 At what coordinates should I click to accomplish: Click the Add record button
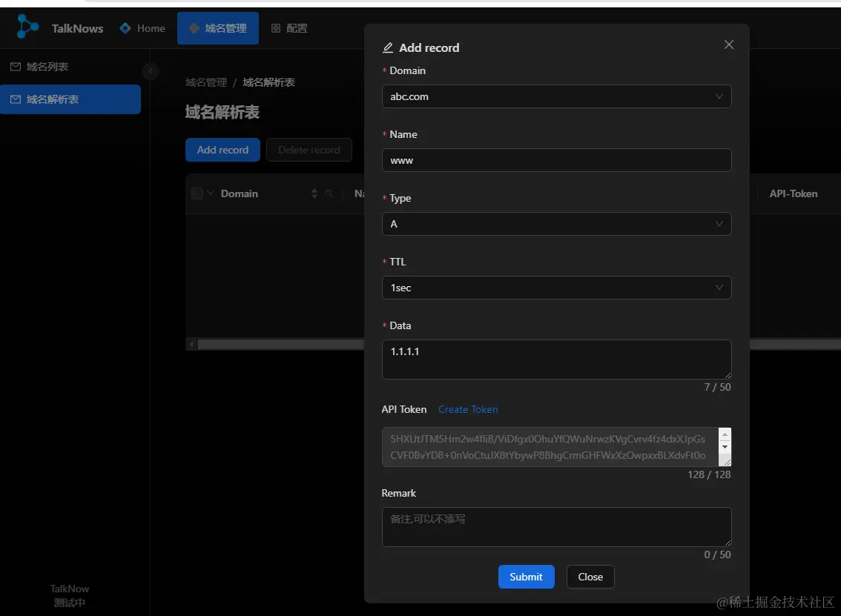(x=222, y=150)
